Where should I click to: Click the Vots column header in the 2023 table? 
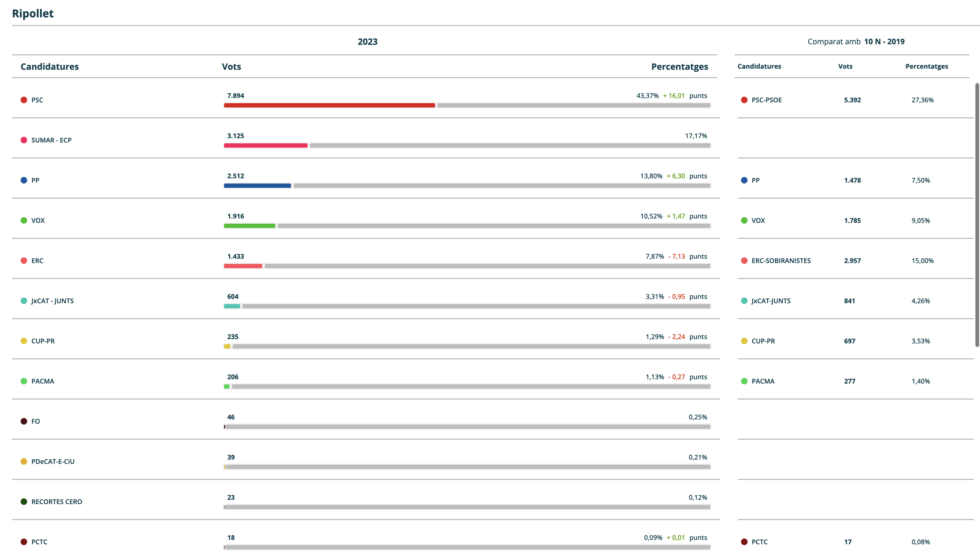[231, 67]
